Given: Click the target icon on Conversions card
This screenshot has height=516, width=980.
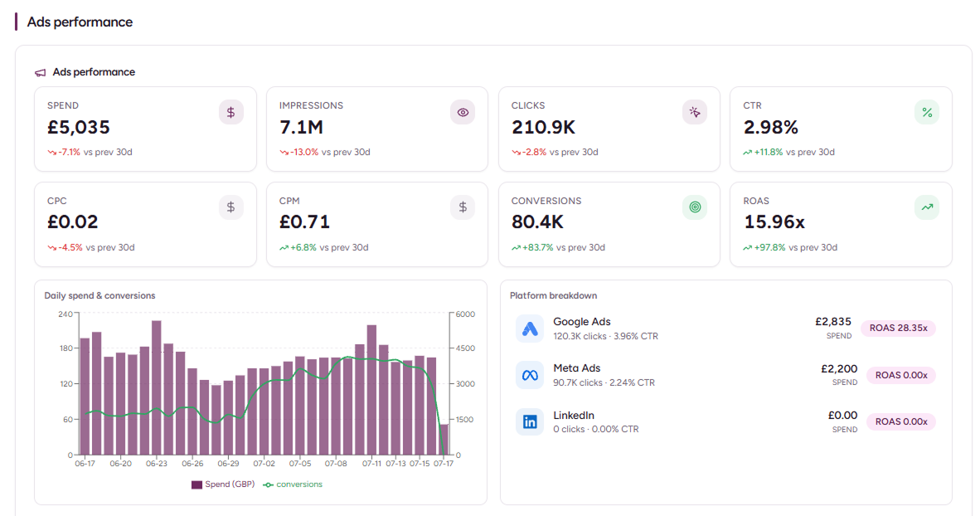Looking at the screenshot, I should point(695,207).
